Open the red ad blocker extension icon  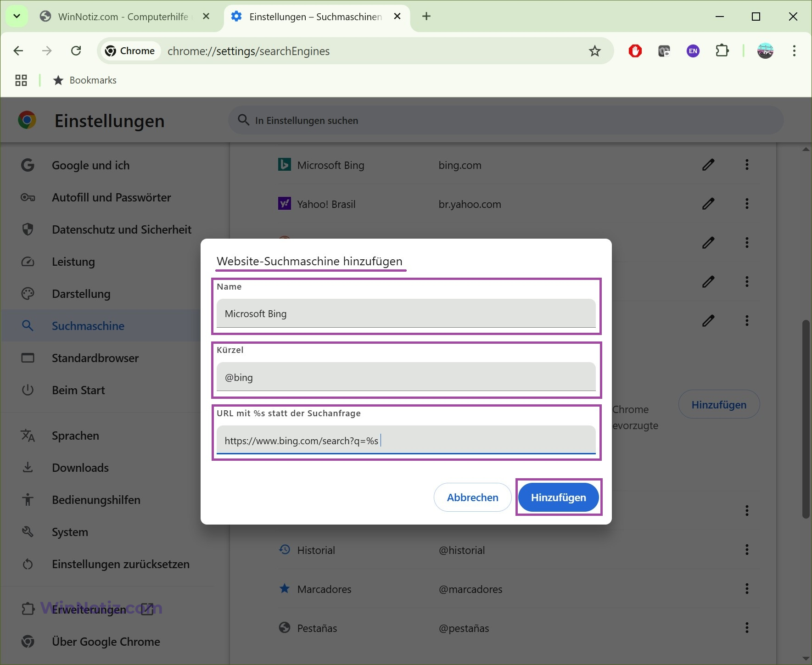[635, 51]
